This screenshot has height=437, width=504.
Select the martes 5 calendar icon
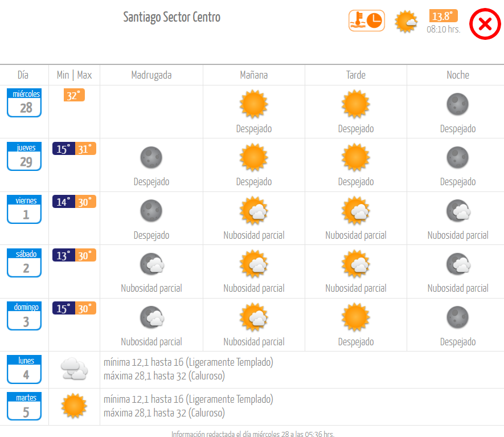[24, 406]
